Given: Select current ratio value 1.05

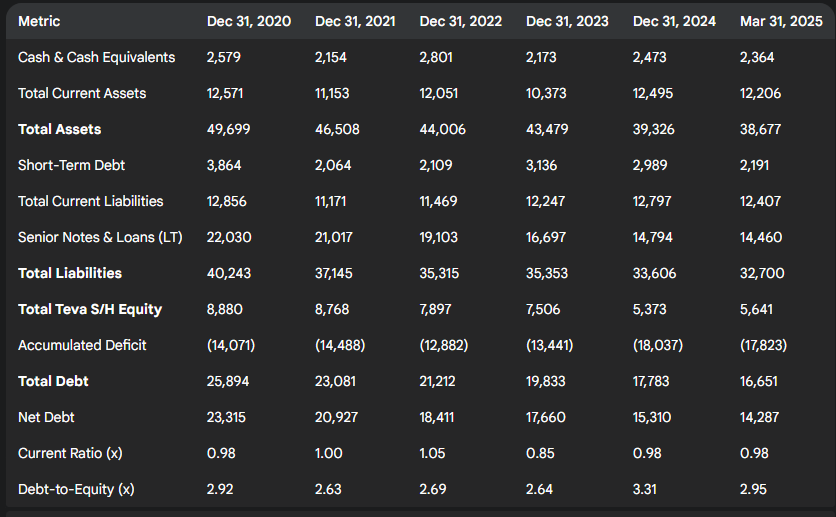Looking at the screenshot, I should pyautogui.click(x=432, y=453).
